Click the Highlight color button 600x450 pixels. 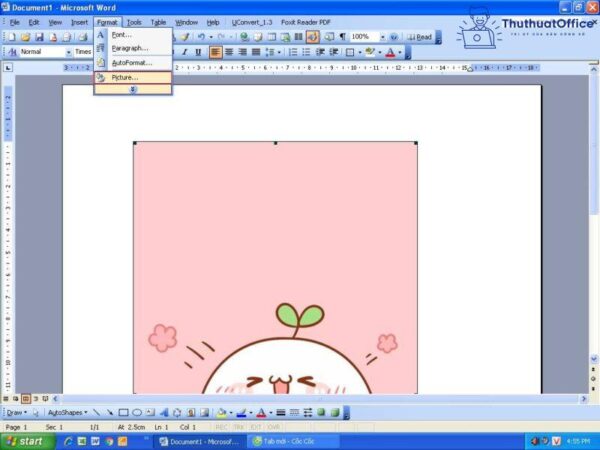point(370,52)
